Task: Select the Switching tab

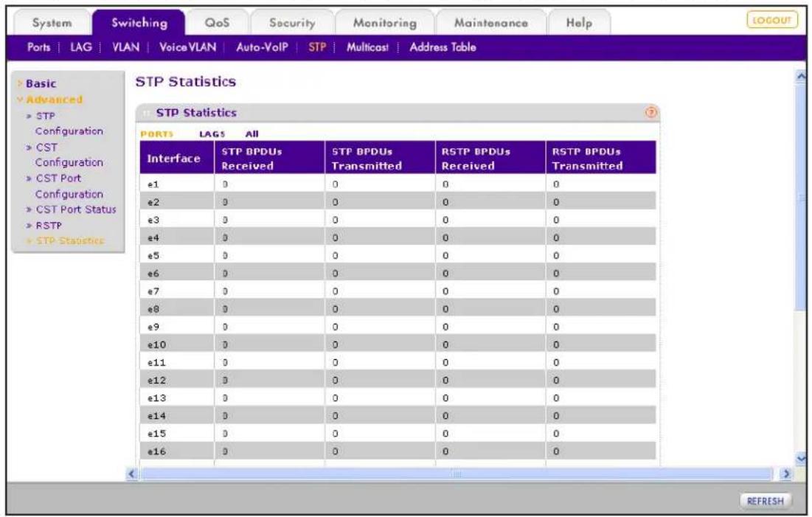Action: click(x=139, y=23)
